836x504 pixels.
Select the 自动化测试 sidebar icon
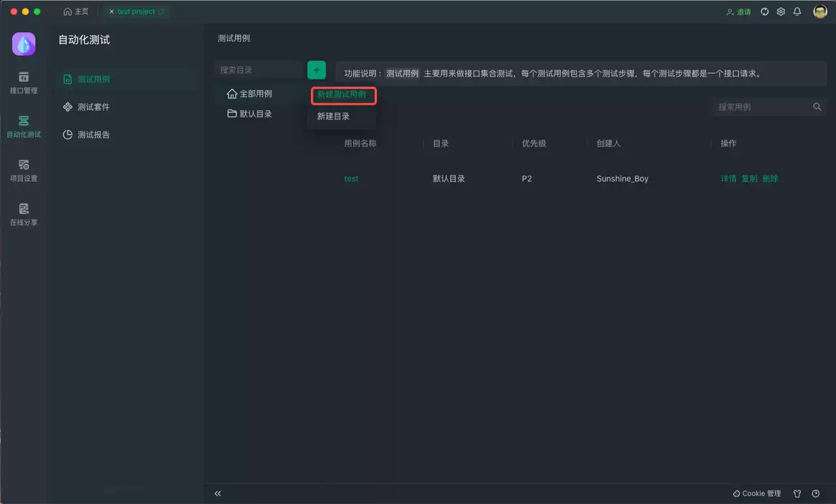[24, 127]
